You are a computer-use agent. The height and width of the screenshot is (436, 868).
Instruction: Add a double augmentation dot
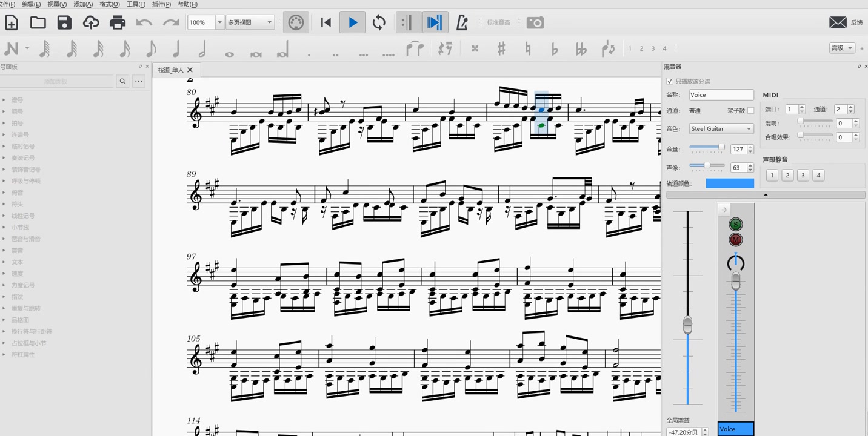coord(336,54)
